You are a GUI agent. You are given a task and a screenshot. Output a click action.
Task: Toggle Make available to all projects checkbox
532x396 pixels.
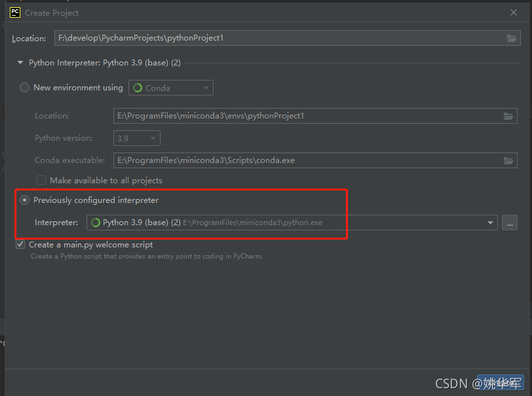[41, 180]
